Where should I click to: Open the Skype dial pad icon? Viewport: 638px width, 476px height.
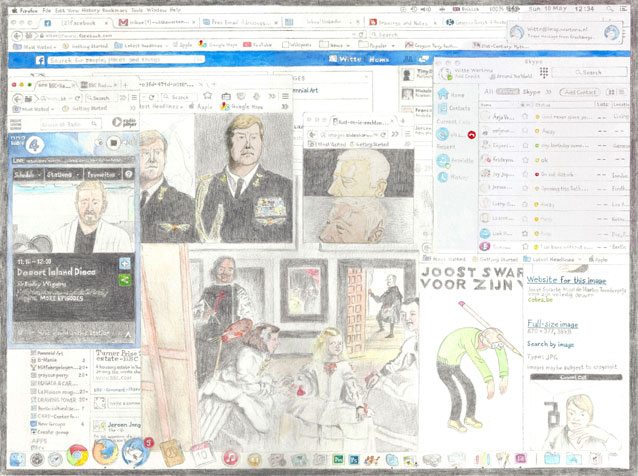[x=544, y=72]
